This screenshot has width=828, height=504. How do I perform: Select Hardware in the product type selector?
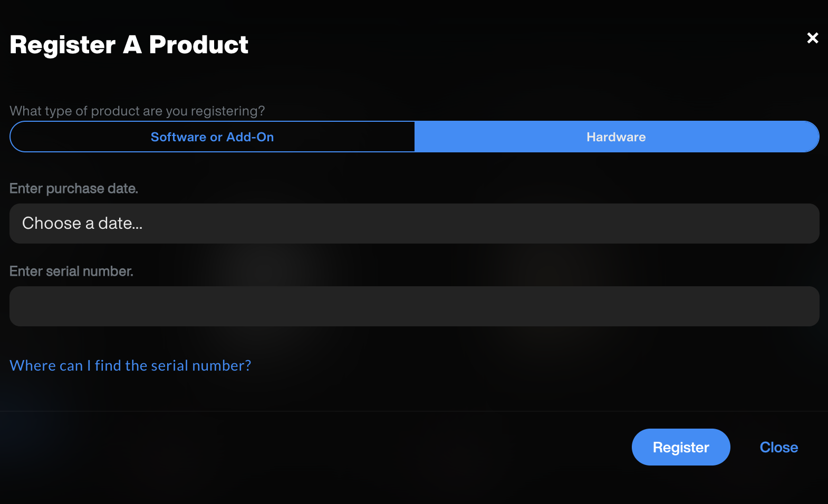pyautogui.click(x=615, y=137)
